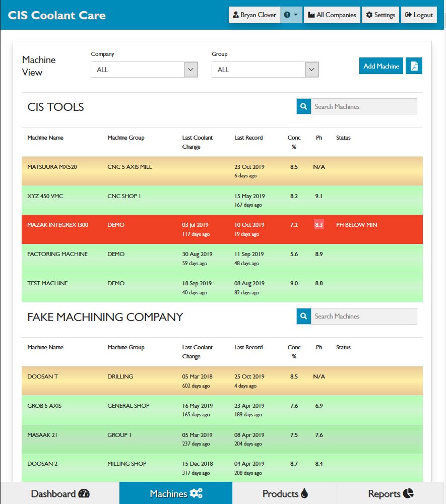
Task: Click the PDF export icon button
Action: 414,66
